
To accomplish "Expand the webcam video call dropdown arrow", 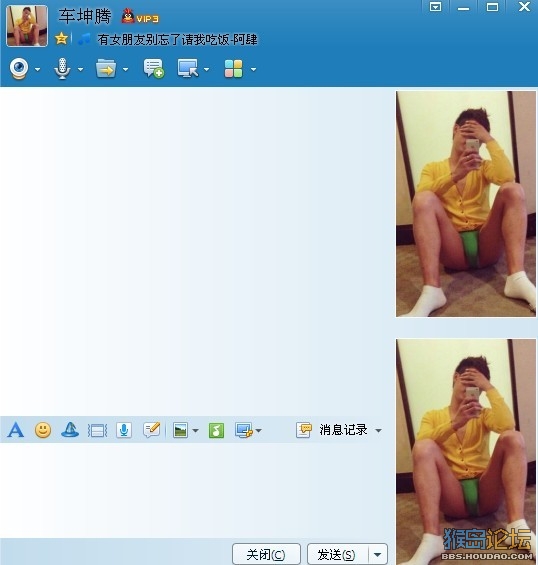I will [37, 69].
